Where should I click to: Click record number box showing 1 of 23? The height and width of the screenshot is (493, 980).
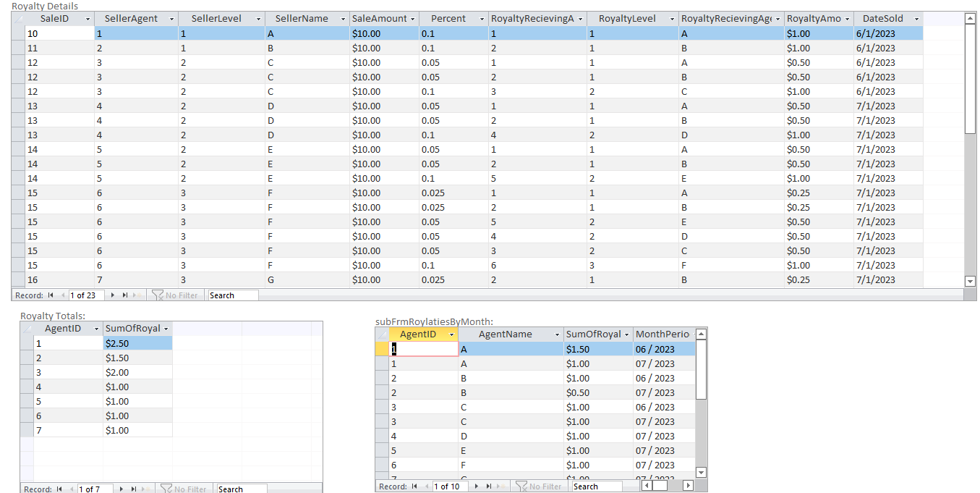point(86,295)
